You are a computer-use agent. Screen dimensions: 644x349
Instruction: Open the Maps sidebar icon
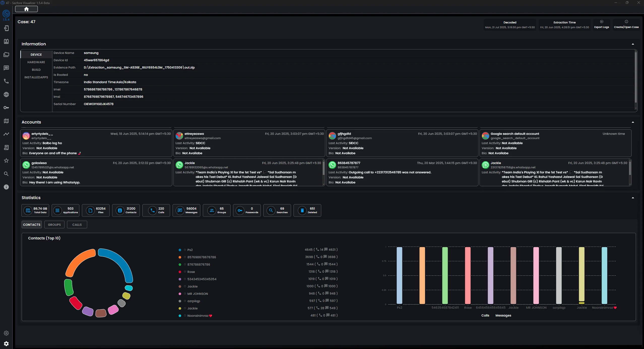tap(6, 121)
